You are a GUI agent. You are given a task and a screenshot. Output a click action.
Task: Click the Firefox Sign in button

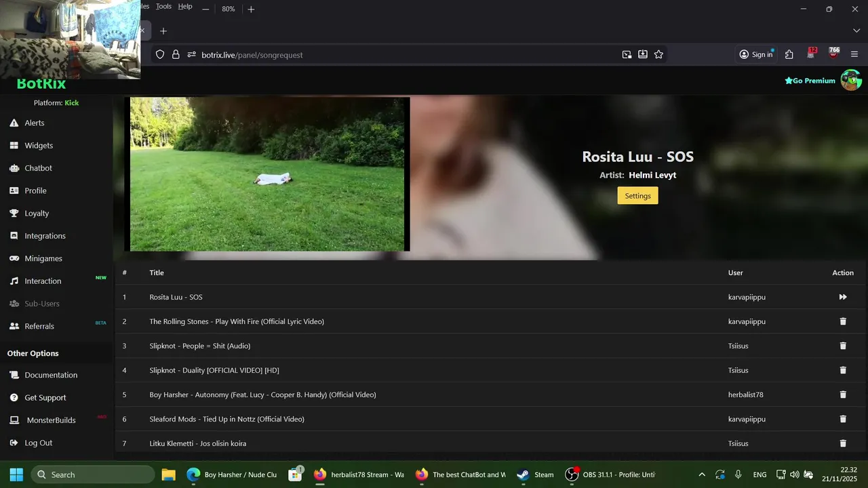tap(756, 54)
